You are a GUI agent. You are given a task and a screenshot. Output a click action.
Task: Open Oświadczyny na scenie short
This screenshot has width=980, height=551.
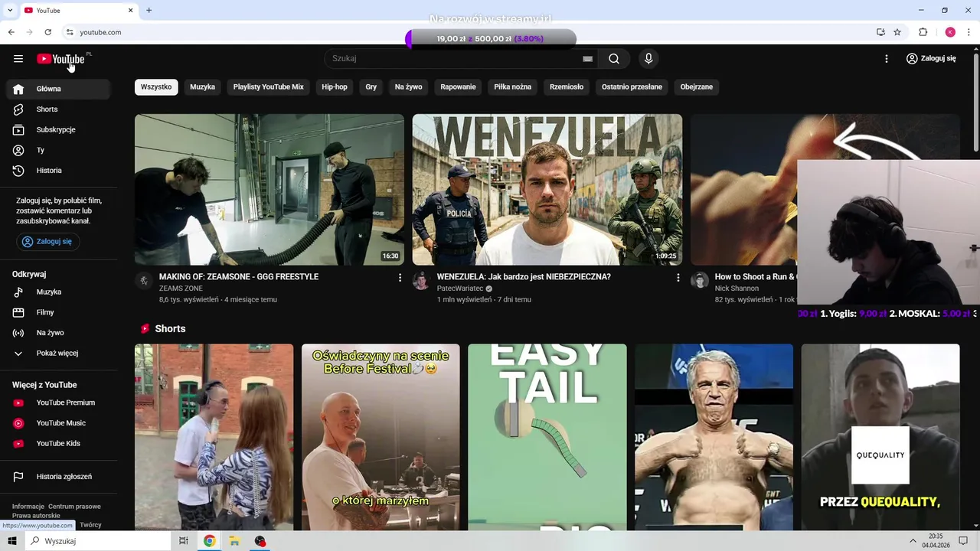381,437
